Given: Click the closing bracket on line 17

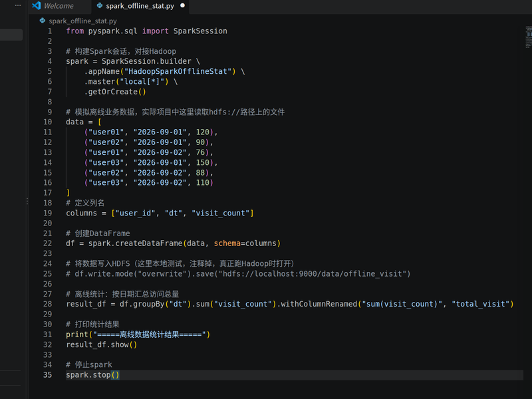Looking at the screenshot, I should (68, 193).
